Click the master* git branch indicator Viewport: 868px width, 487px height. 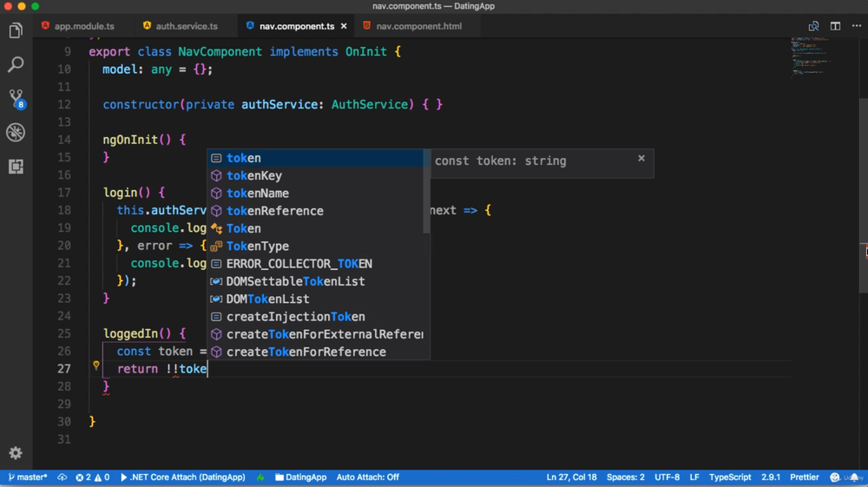(28, 477)
